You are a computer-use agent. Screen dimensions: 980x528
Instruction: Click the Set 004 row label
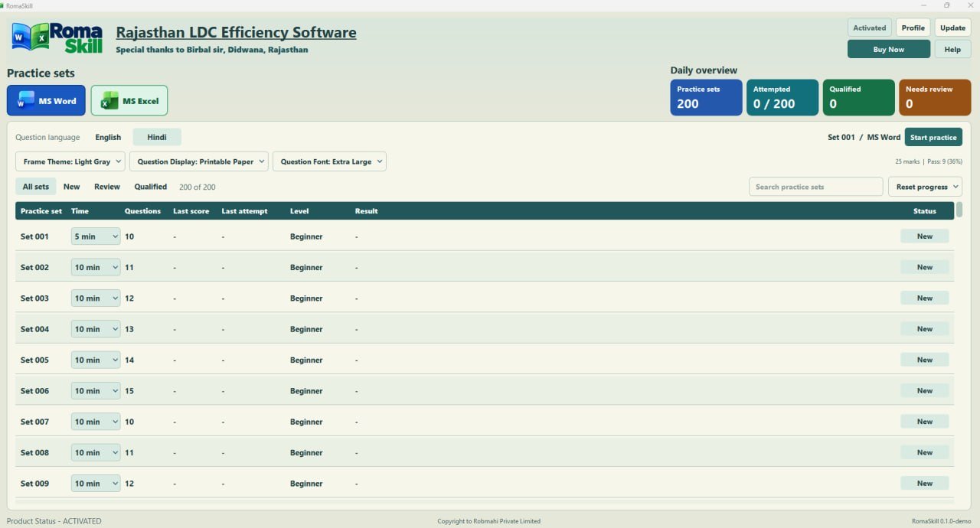34,329
